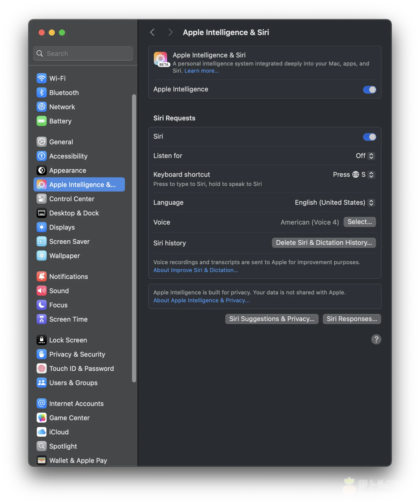Click the Control Center icon
Viewport: 420px width, 504px height.
pos(41,199)
